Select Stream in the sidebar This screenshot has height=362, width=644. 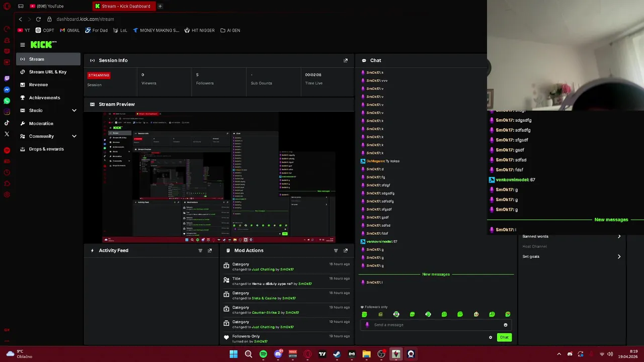pos(48,59)
